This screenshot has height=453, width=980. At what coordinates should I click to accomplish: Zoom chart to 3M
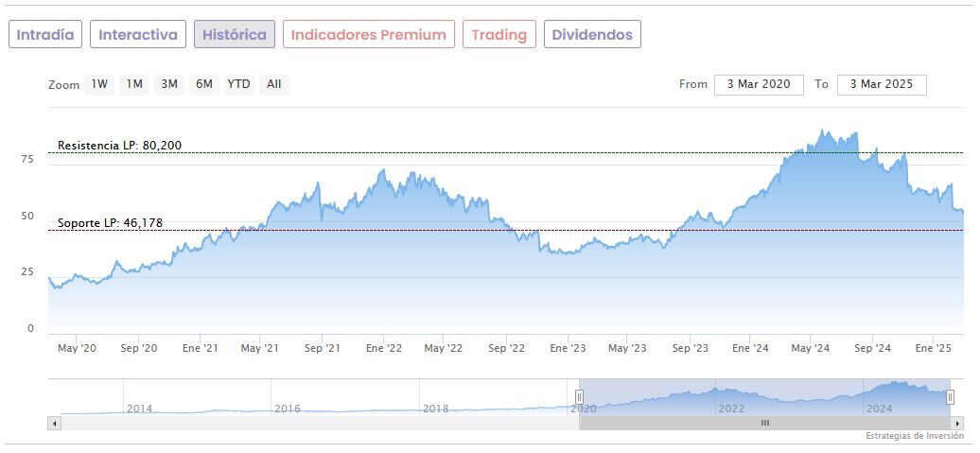point(169,84)
